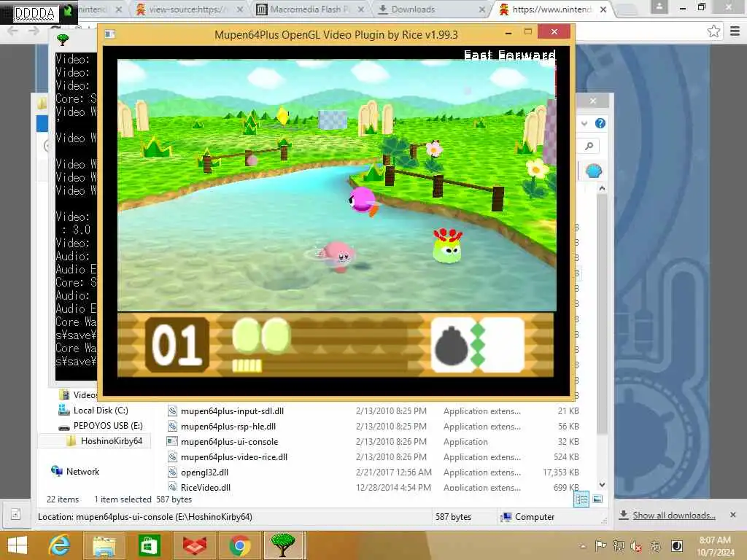Click Explorer scrollbar up arrow
This screenshot has width=747, height=560.
[602, 189]
